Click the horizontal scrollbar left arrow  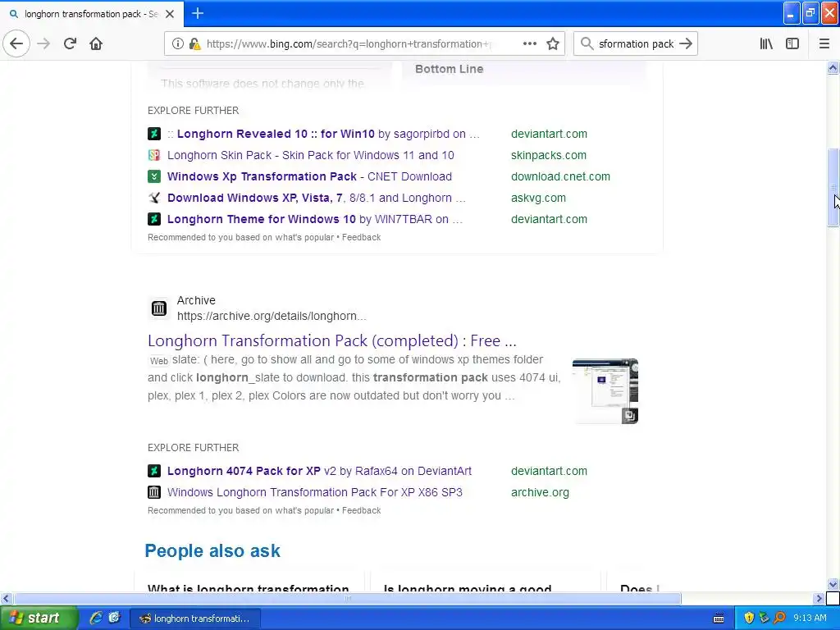(6, 598)
